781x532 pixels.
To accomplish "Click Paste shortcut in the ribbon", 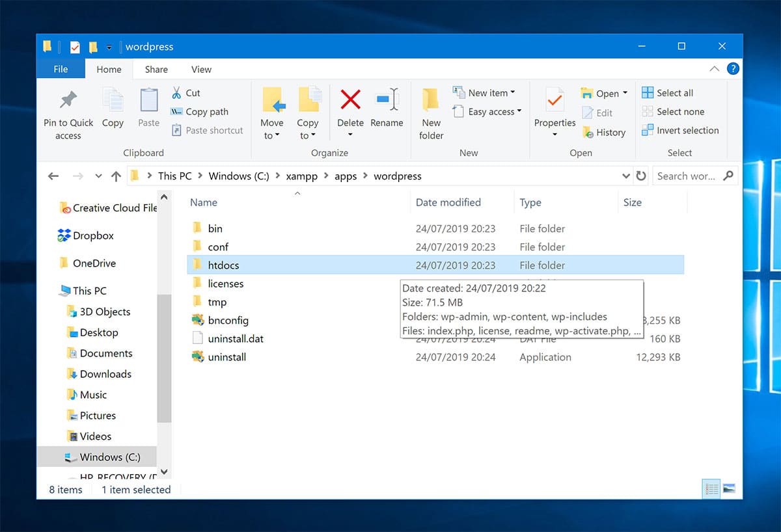I will tap(207, 130).
